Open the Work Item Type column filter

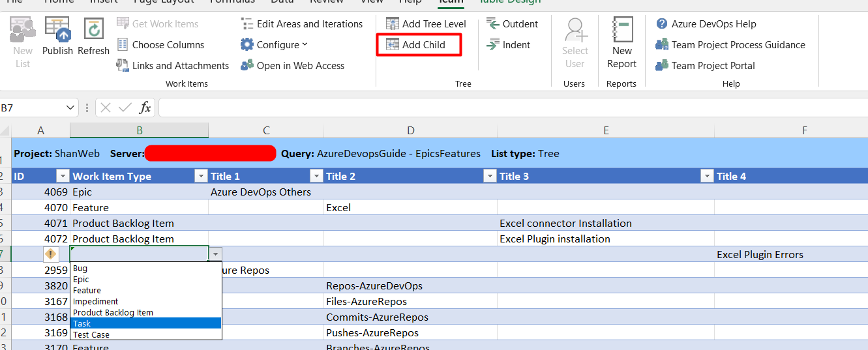200,176
